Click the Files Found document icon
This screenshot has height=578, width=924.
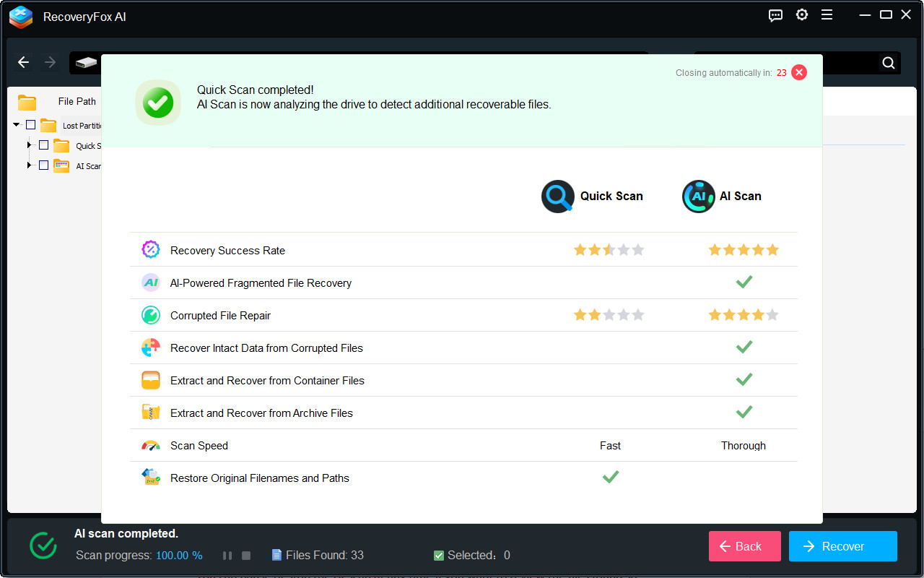(x=276, y=555)
